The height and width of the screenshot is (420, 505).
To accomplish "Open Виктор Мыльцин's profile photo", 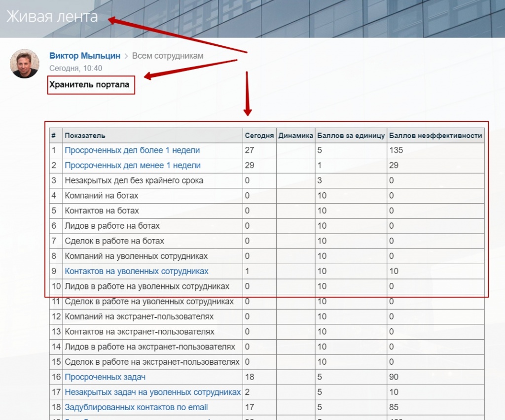I will (25, 64).
